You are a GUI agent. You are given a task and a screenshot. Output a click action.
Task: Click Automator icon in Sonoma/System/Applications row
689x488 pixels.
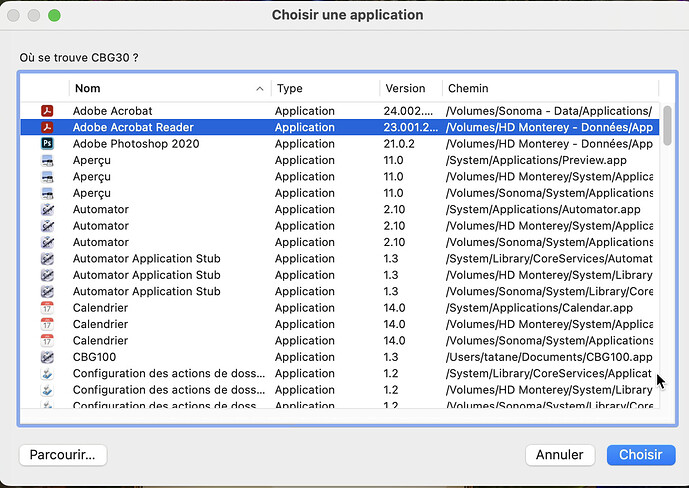[47, 242]
